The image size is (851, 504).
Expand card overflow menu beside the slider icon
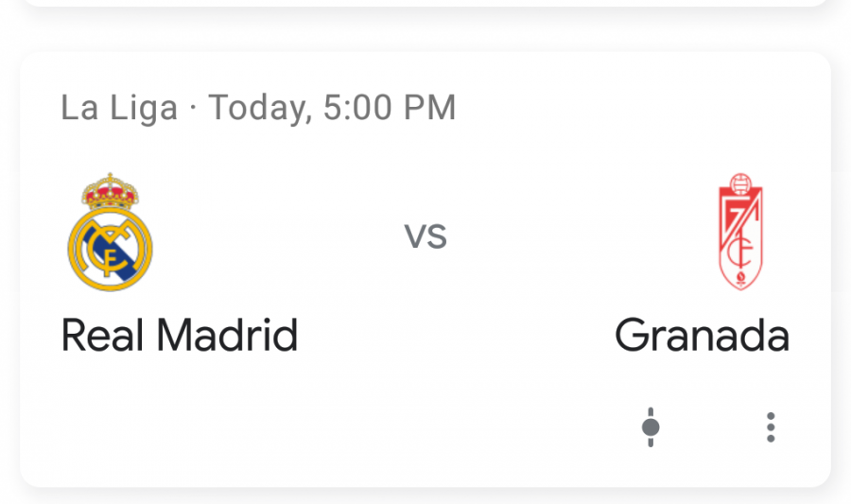coord(771,427)
